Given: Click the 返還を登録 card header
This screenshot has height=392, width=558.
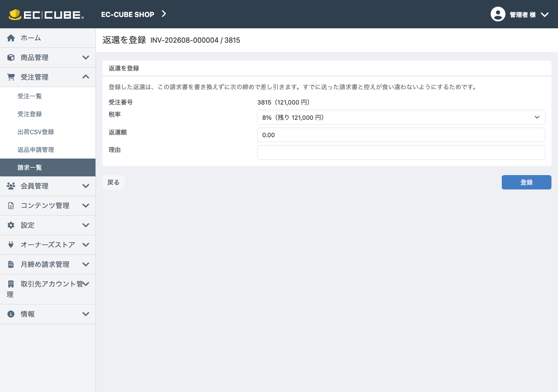Looking at the screenshot, I should click(327, 68).
